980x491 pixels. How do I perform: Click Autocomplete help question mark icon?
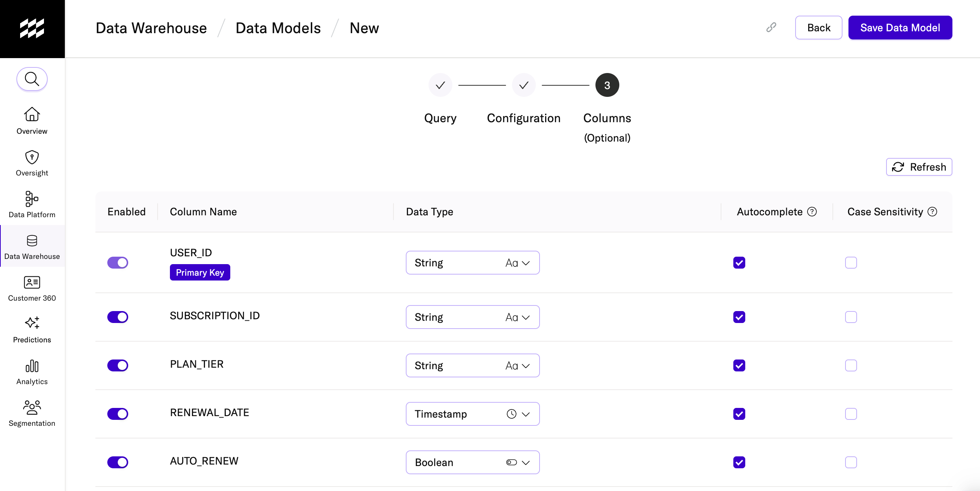[x=812, y=212]
